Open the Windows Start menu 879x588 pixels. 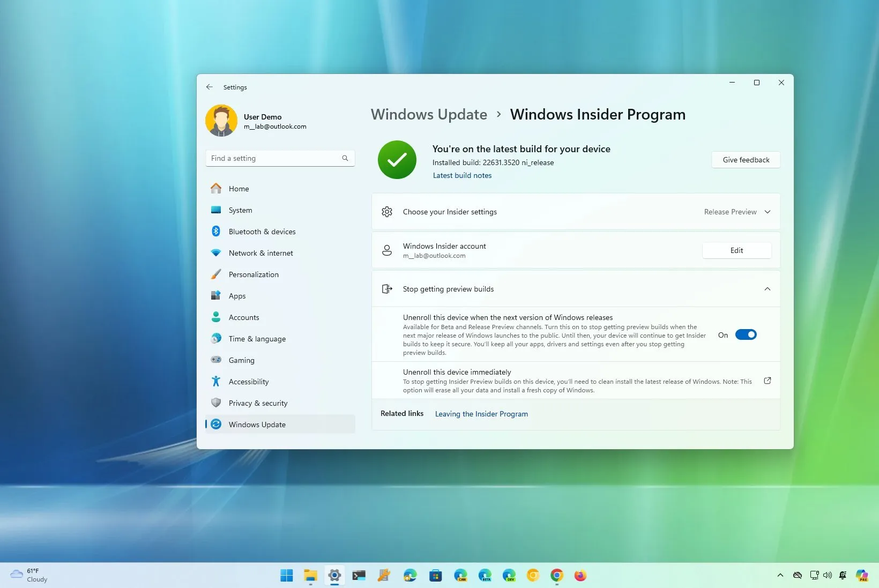(287, 575)
